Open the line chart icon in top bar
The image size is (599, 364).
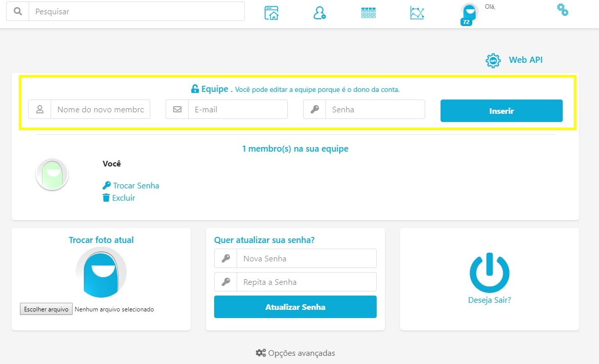(x=417, y=13)
